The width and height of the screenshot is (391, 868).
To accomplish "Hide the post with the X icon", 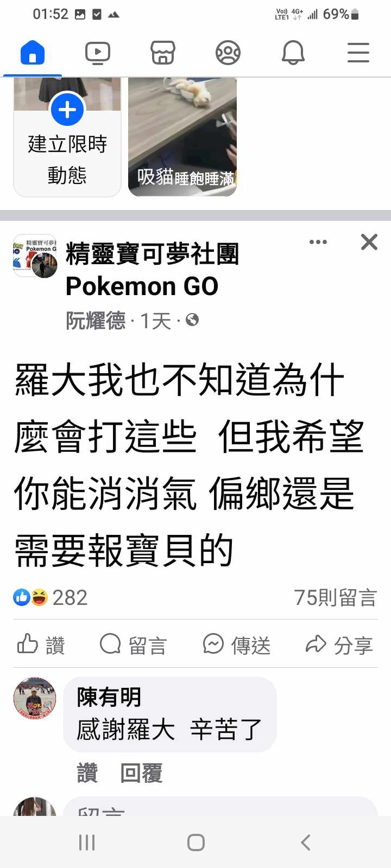I will [369, 242].
